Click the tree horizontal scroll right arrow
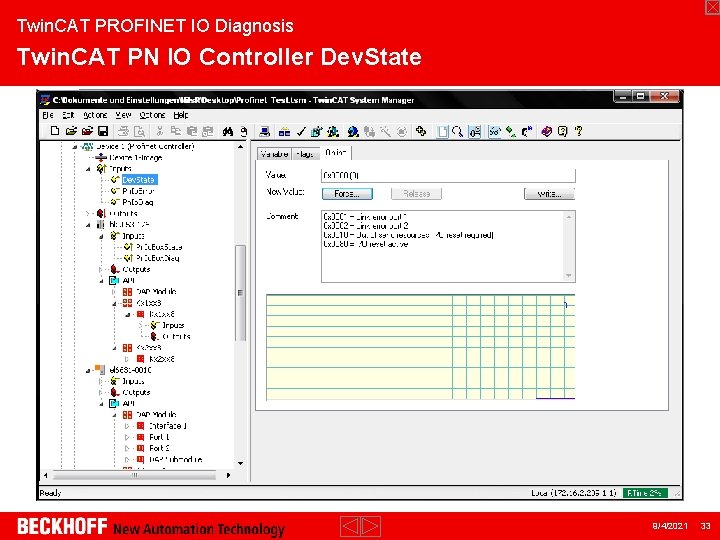 (228, 475)
